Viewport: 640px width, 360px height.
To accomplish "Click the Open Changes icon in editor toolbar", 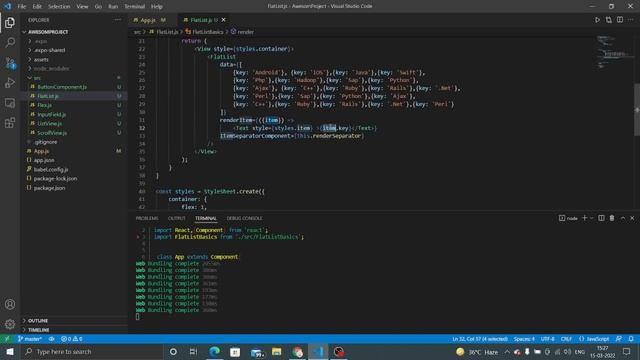I will pos(609,20).
